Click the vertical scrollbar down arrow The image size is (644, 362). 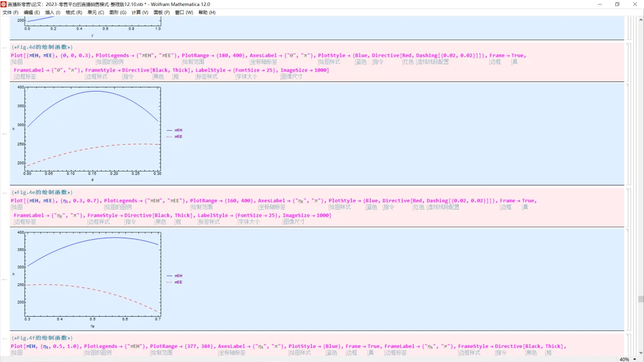pyautogui.click(x=641, y=353)
